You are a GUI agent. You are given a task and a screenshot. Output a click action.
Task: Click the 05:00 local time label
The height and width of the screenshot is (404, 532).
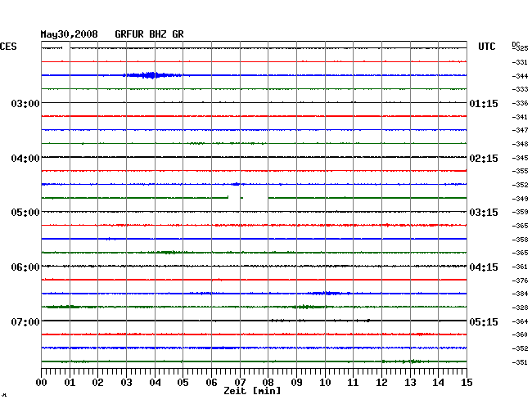pos(25,213)
